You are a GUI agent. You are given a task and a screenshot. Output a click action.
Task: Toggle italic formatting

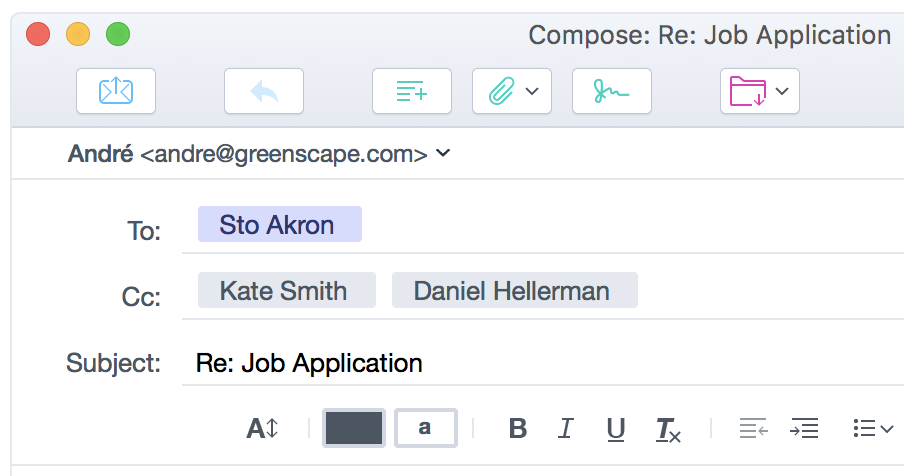click(566, 429)
